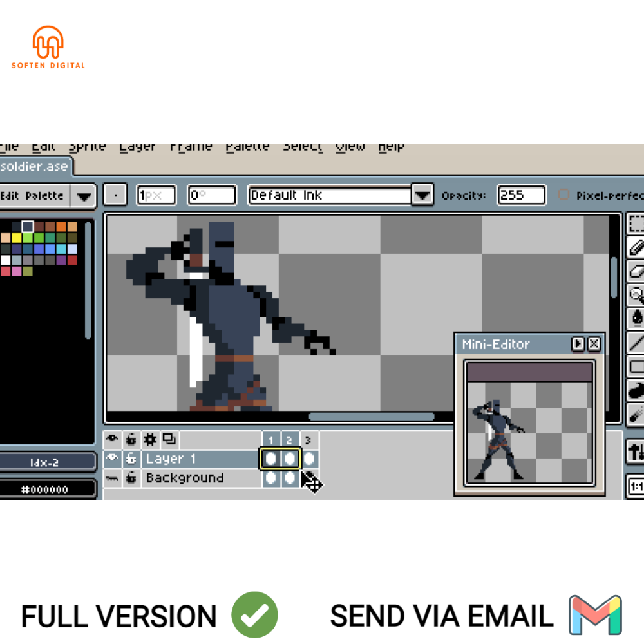Lock Layer 1 with the padlock
This screenshot has width=644, height=644.
[131, 459]
